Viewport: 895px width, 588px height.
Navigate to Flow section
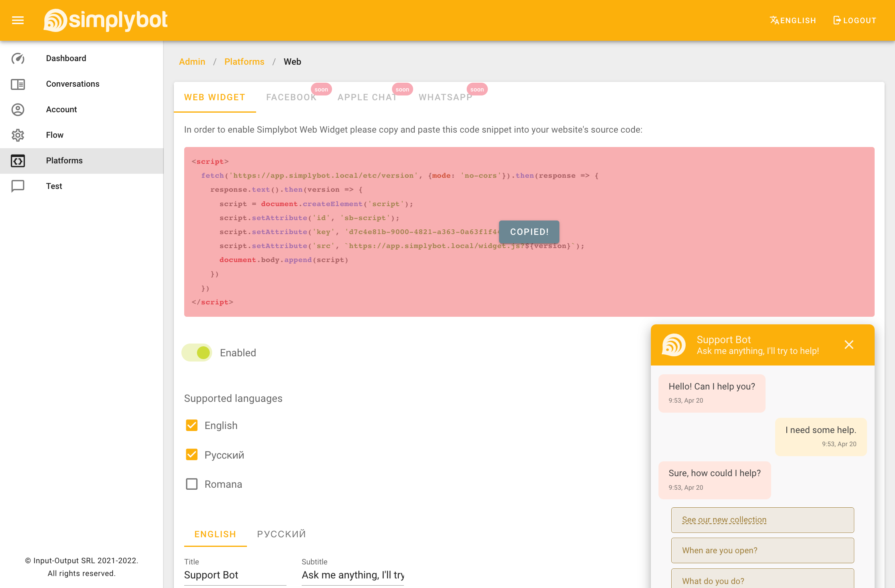tap(82, 135)
